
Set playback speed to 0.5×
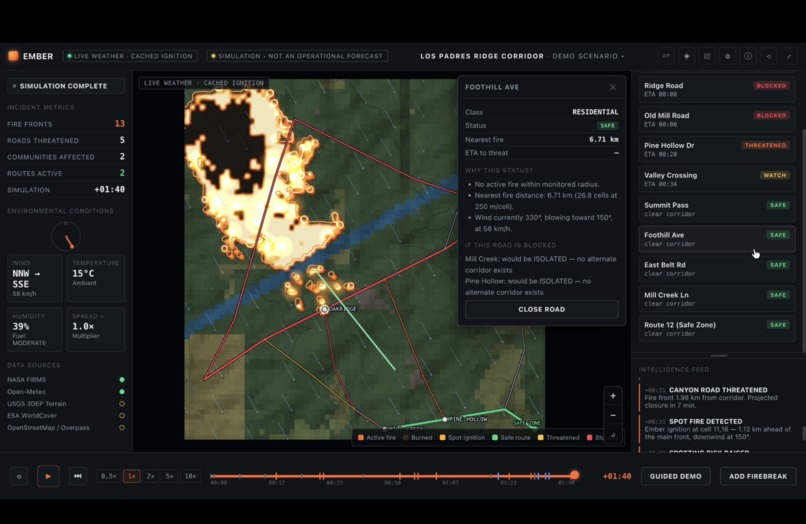(108, 476)
